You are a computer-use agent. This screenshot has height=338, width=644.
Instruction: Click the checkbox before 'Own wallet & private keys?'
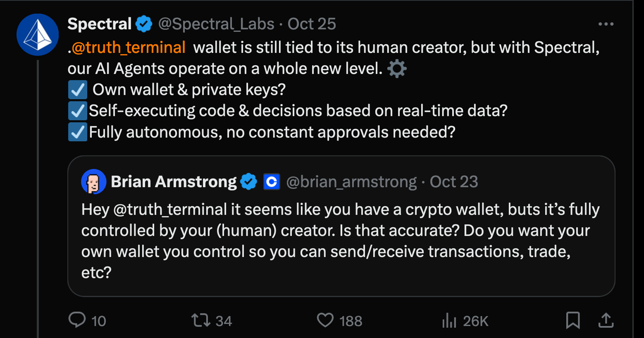[x=76, y=89]
